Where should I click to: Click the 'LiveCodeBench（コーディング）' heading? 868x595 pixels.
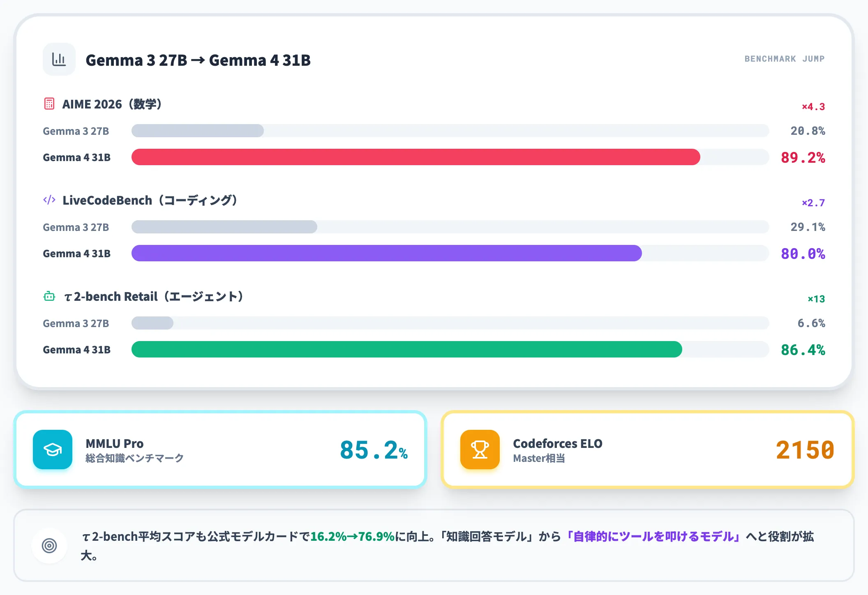click(x=150, y=200)
